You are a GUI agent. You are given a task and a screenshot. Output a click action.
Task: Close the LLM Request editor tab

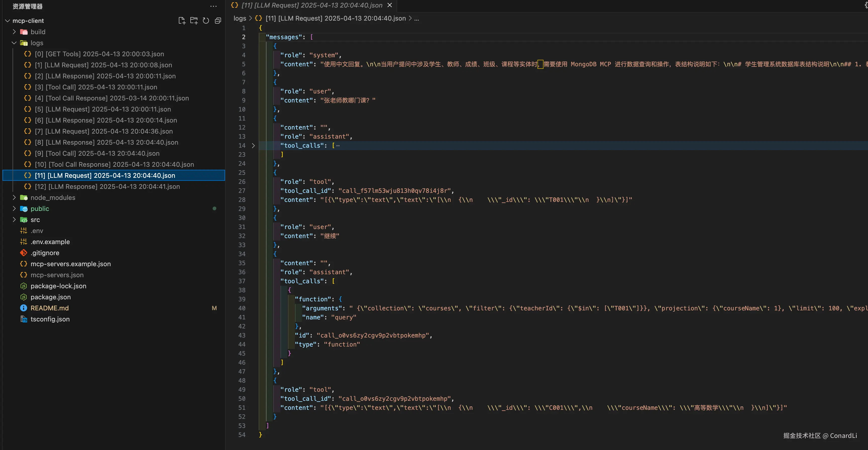[390, 5]
